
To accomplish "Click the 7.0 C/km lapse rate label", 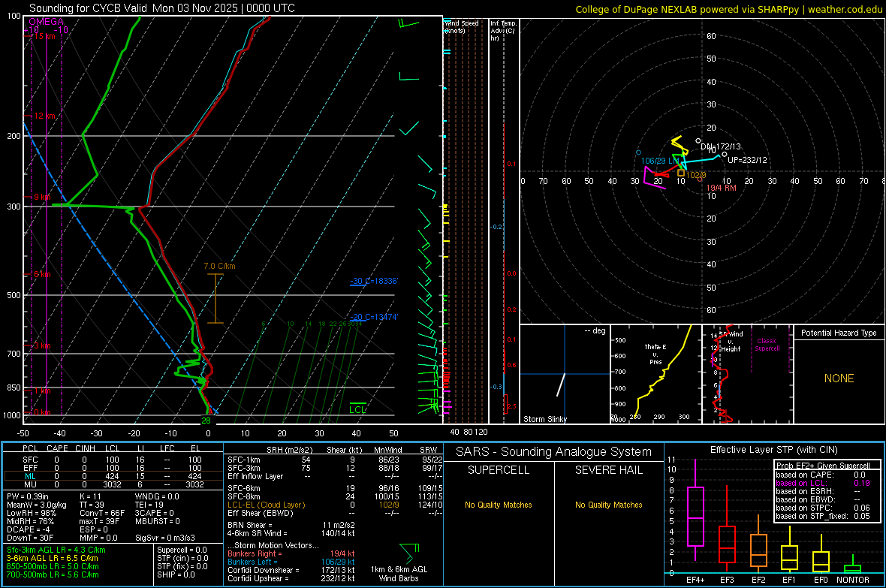I will [220, 267].
